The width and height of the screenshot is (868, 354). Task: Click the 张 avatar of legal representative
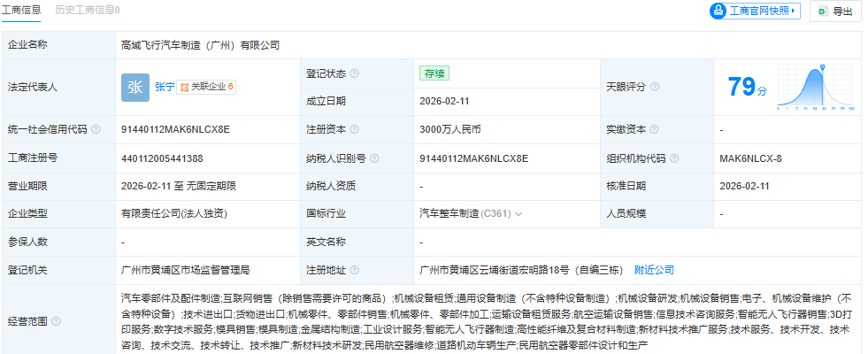click(134, 87)
